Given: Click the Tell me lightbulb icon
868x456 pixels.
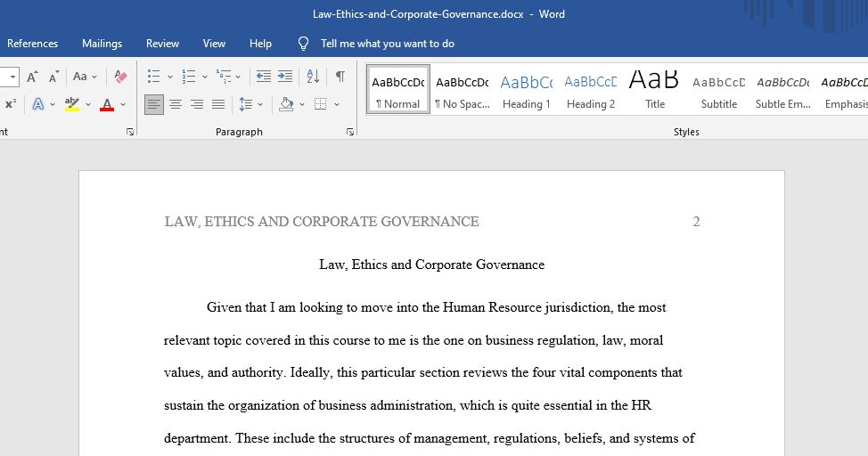Looking at the screenshot, I should (303, 44).
